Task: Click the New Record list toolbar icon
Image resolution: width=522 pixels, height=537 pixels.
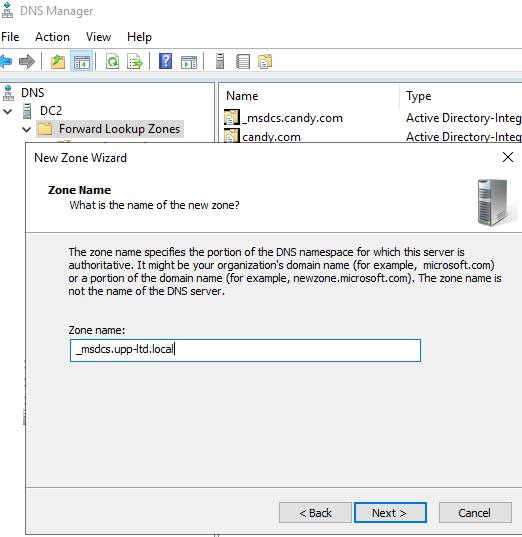Action: click(x=243, y=62)
